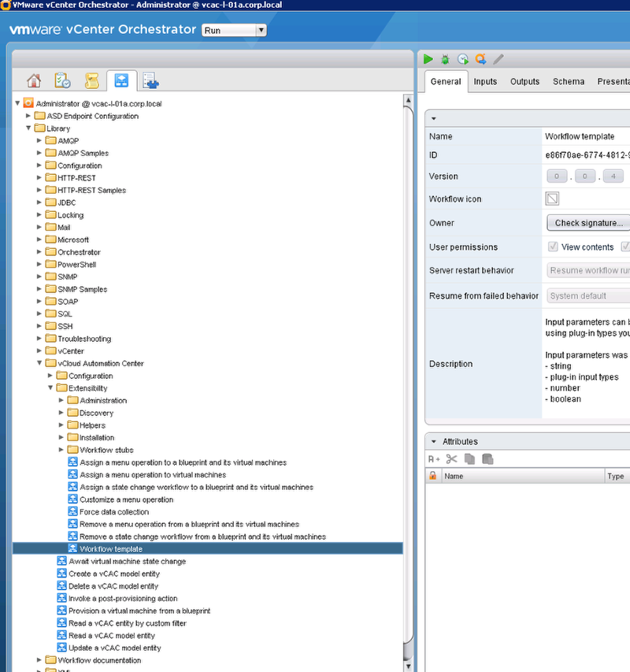630x672 pixels.
Task: Click the pencil Edit workflow icon
Action: pyautogui.click(x=498, y=59)
